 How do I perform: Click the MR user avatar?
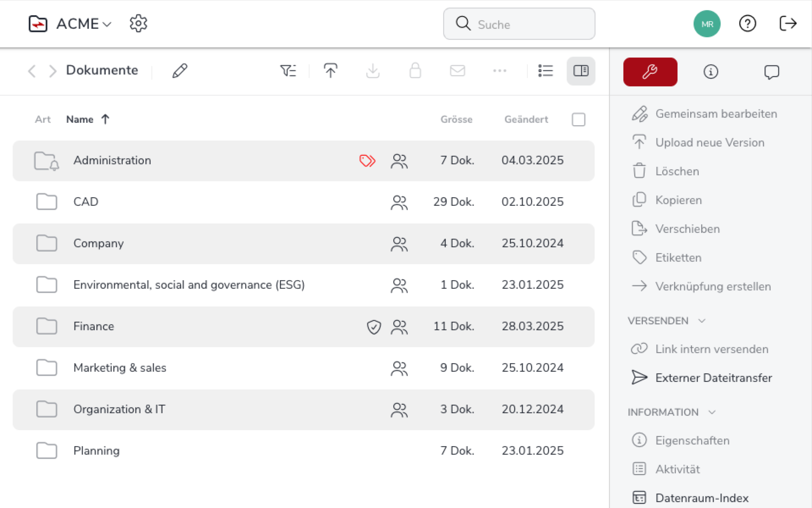click(x=707, y=24)
